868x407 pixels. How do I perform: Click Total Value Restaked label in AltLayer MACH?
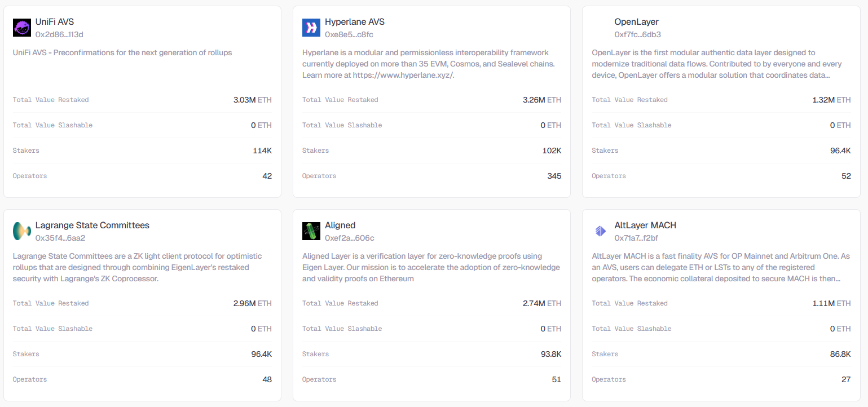pos(630,303)
